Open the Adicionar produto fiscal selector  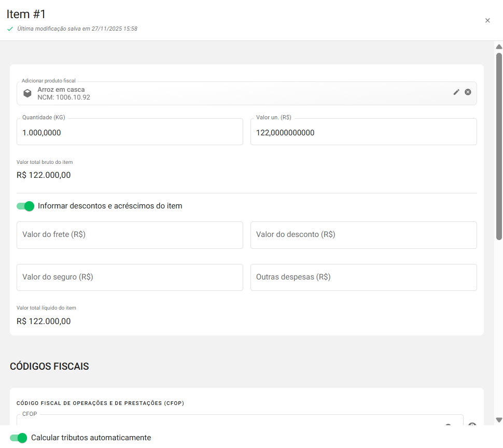click(x=239, y=93)
